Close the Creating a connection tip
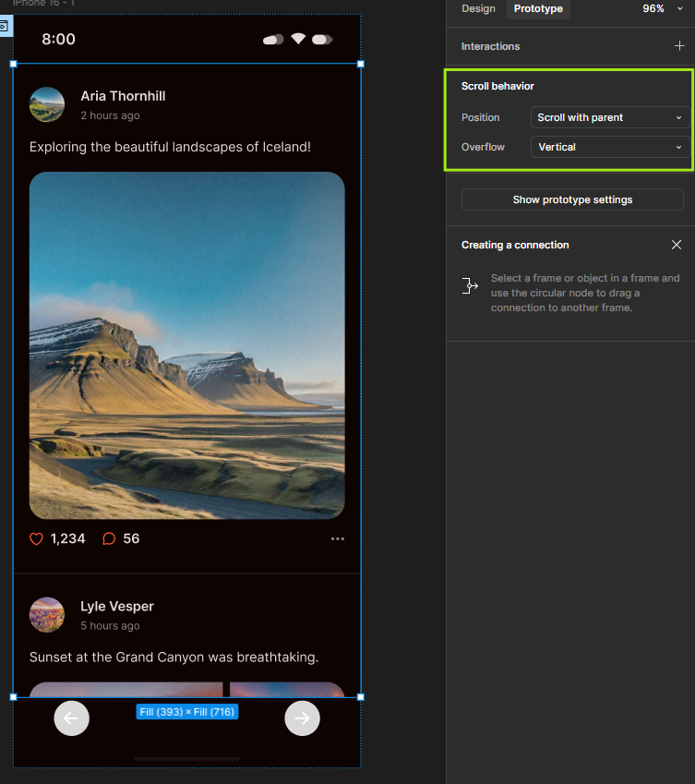The image size is (695, 784). [x=676, y=245]
